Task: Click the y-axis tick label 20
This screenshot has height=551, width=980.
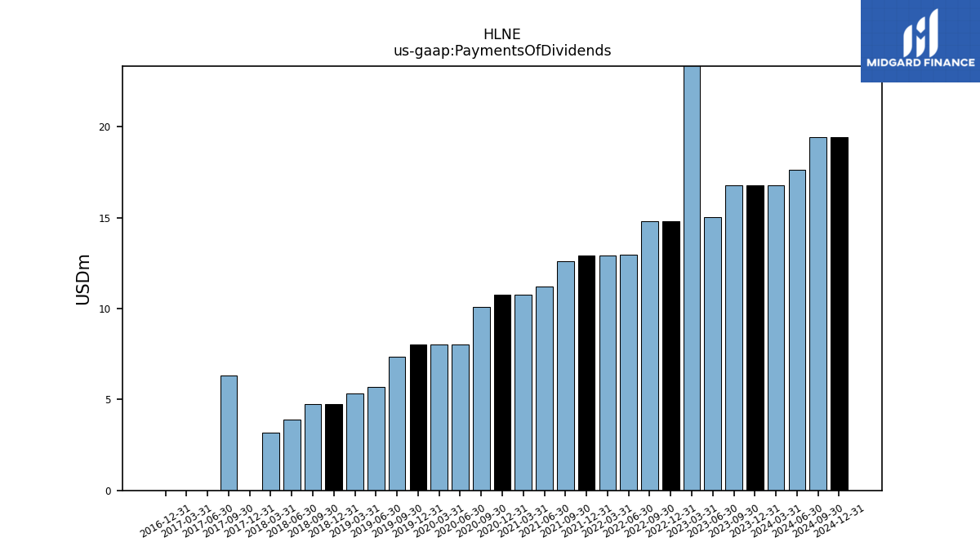Action: click(105, 127)
